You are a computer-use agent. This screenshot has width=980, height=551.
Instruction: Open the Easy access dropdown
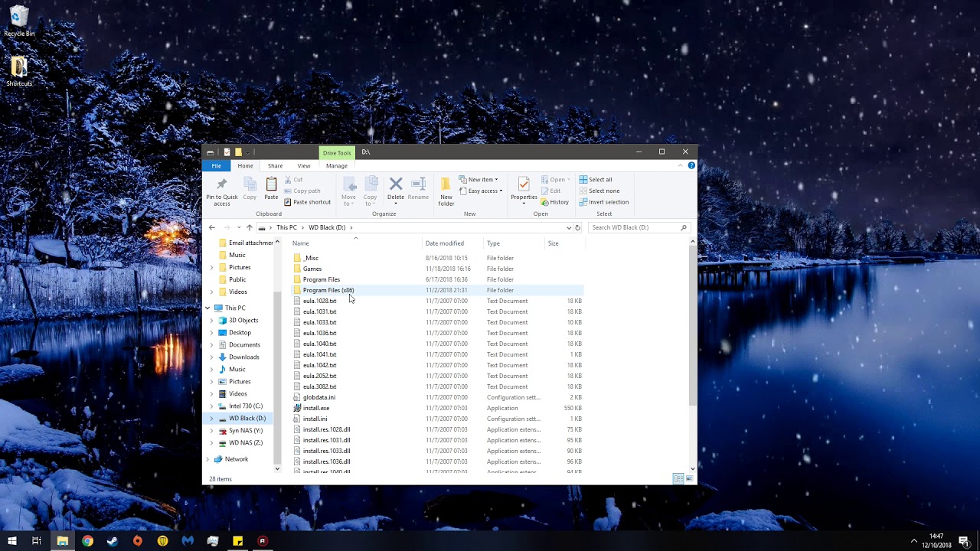481,191
